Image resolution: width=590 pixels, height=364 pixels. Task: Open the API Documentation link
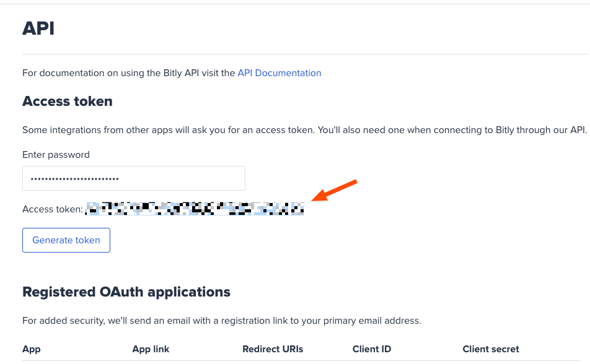pos(279,73)
